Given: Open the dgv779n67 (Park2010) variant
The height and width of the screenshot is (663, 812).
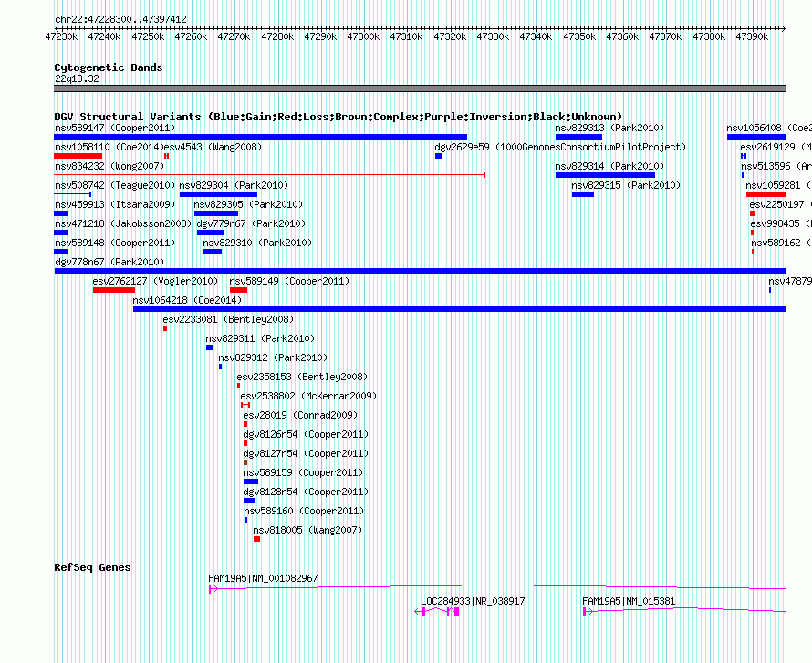Looking at the screenshot, I should (x=251, y=223).
